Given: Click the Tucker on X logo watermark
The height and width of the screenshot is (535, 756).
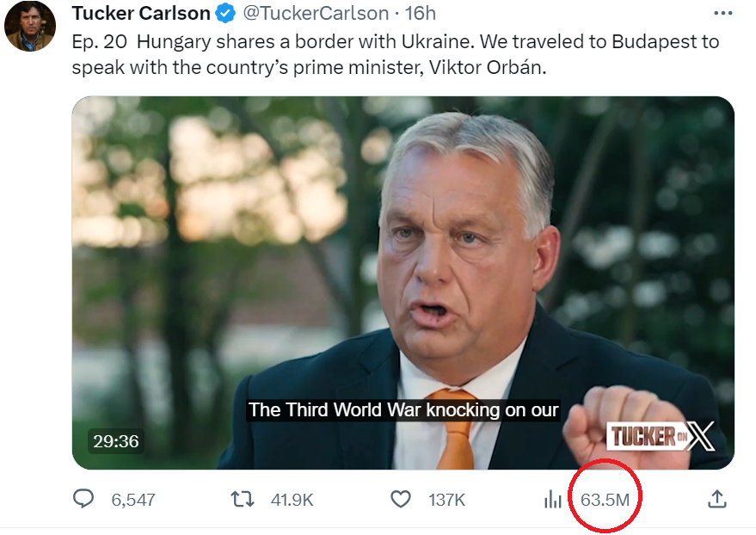Looking at the screenshot, I should 660,436.
